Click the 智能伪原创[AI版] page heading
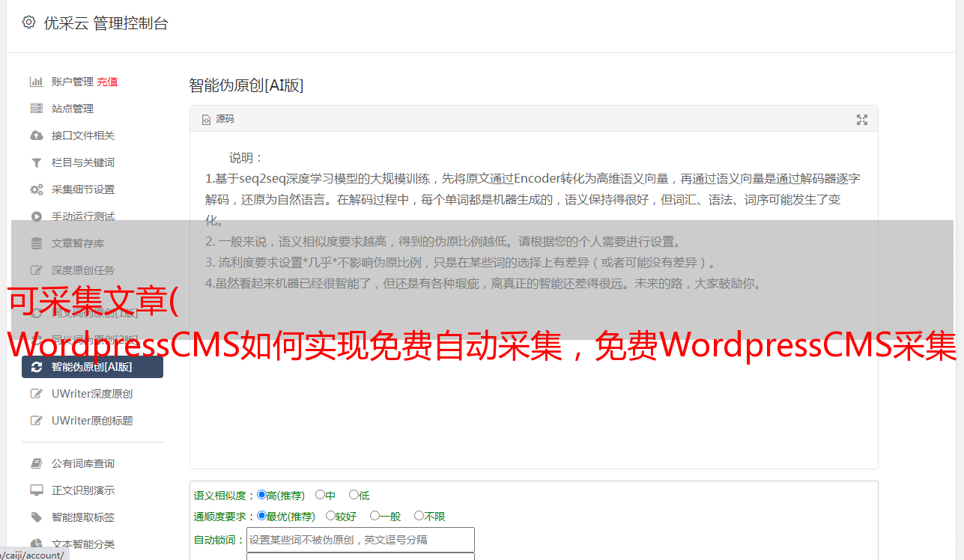 click(246, 85)
